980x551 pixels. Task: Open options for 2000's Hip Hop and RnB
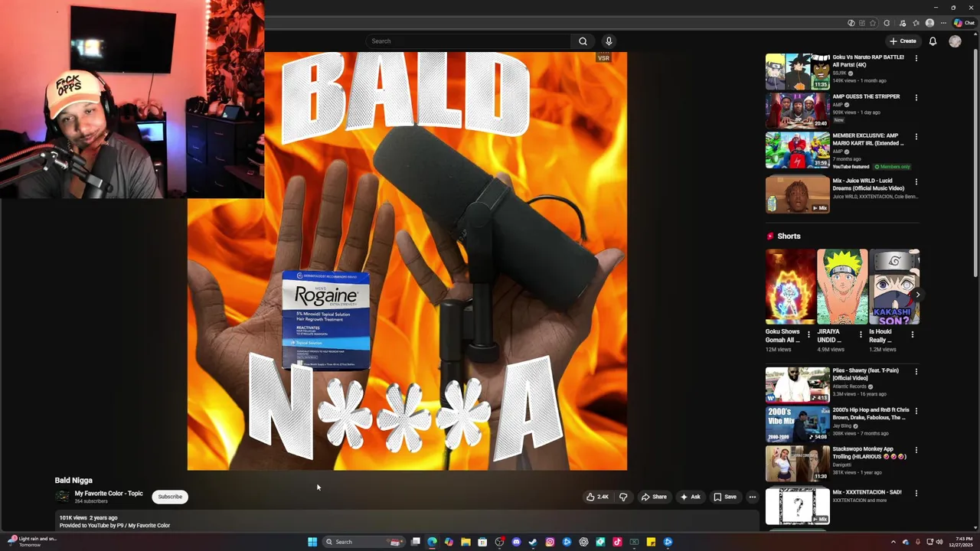[x=916, y=411]
